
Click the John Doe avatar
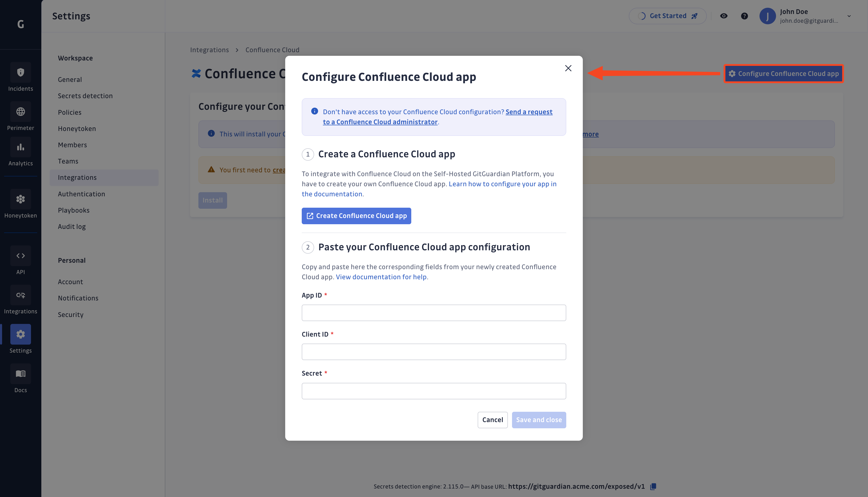767,16
